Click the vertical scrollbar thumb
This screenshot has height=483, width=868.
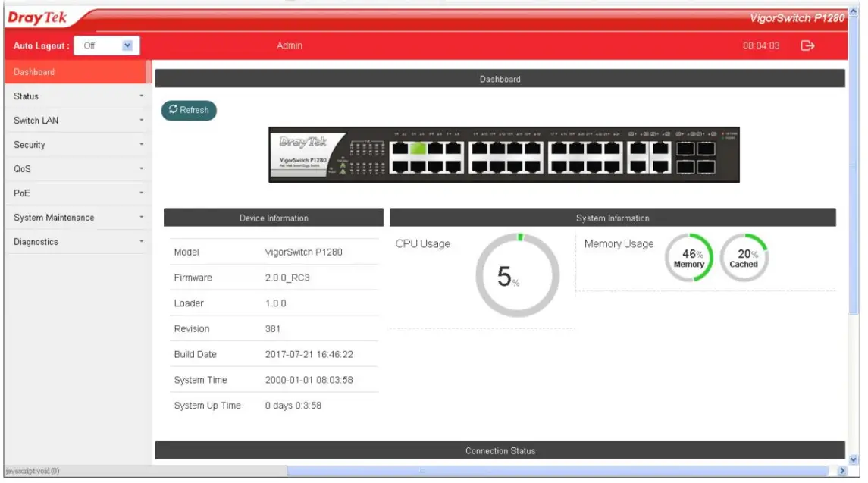[x=853, y=166]
